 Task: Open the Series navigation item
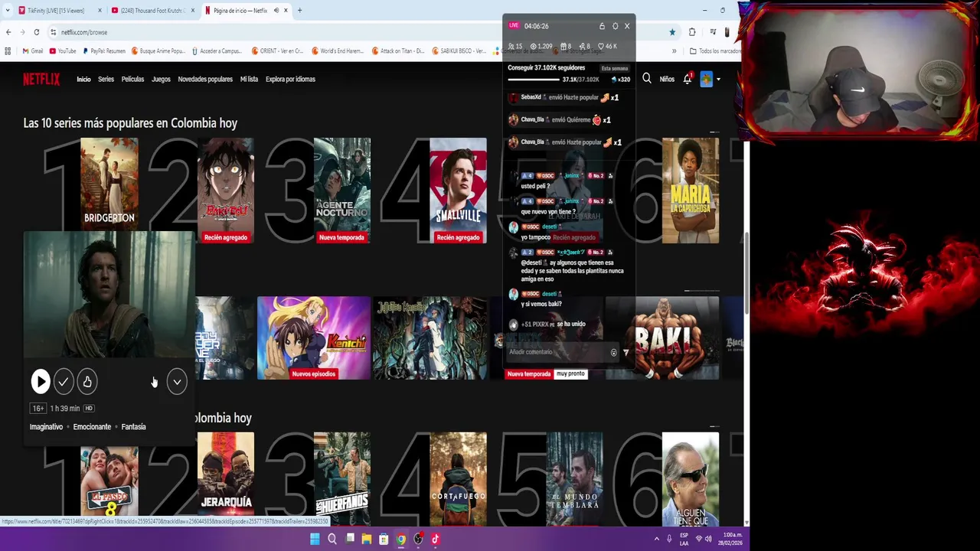point(106,79)
